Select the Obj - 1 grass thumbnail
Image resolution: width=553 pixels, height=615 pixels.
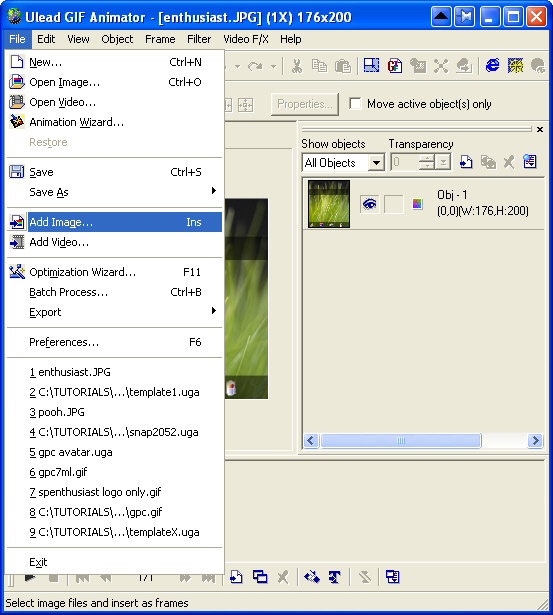[x=329, y=204]
